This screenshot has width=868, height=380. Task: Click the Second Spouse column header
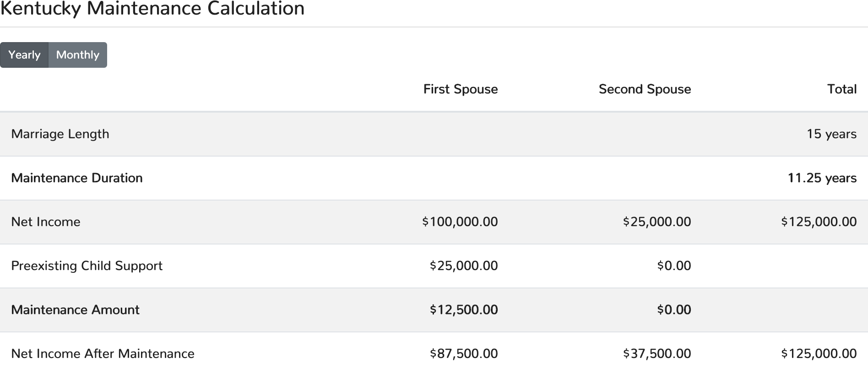click(x=645, y=89)
